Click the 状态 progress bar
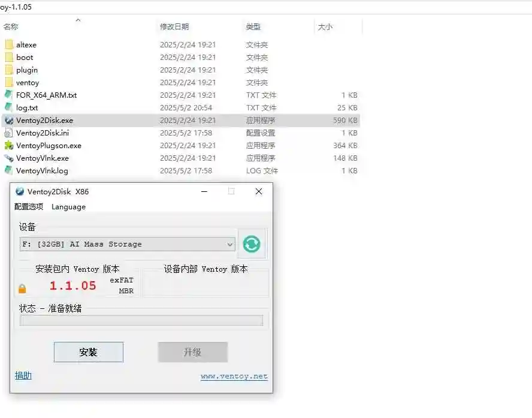Viewport: 532px width, 418px height. pos(141,321)
